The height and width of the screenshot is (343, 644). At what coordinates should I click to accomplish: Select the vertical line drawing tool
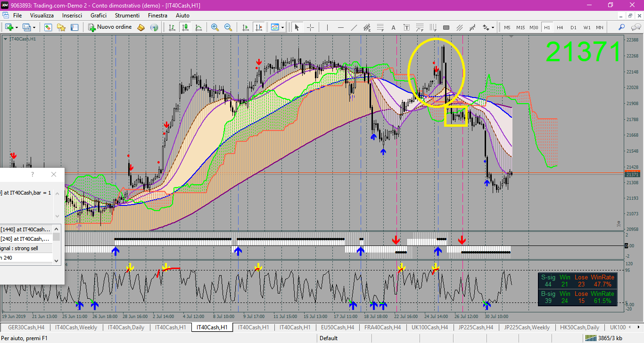coord(328,27)
